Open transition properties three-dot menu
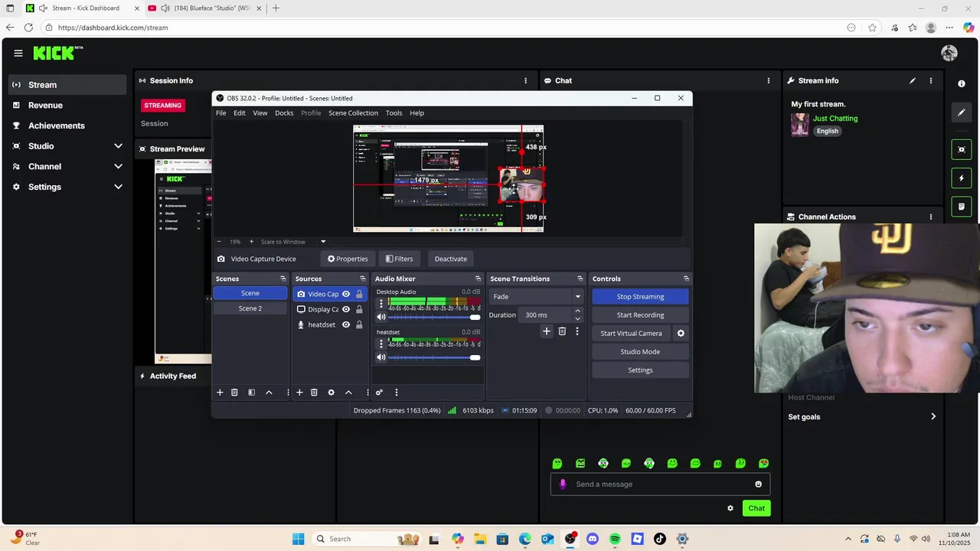Screen dimensions: 980x551 577,331
